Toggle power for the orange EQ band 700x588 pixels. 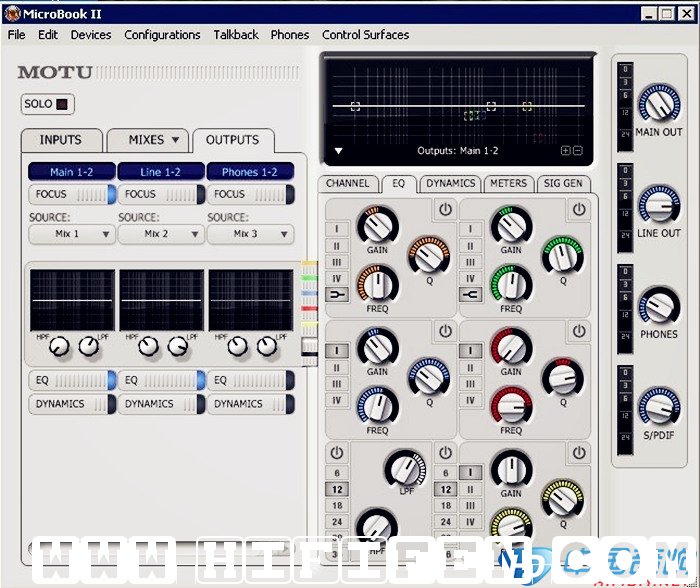pyautogui.click(x=445, y=209)
